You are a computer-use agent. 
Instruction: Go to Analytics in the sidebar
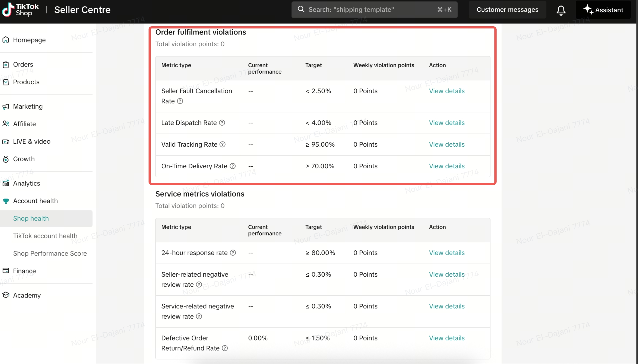click(26, 183)
